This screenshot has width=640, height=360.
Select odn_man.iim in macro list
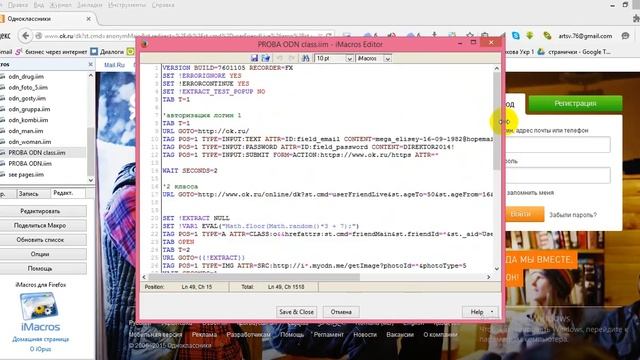click(x=26, y=131)
